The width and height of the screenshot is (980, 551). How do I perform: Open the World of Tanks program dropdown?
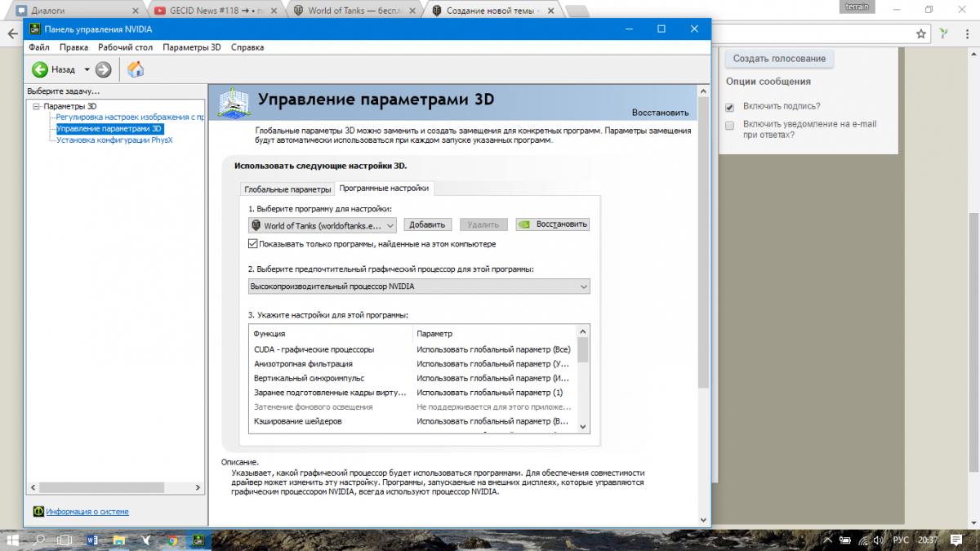click(x=323, y=225)
